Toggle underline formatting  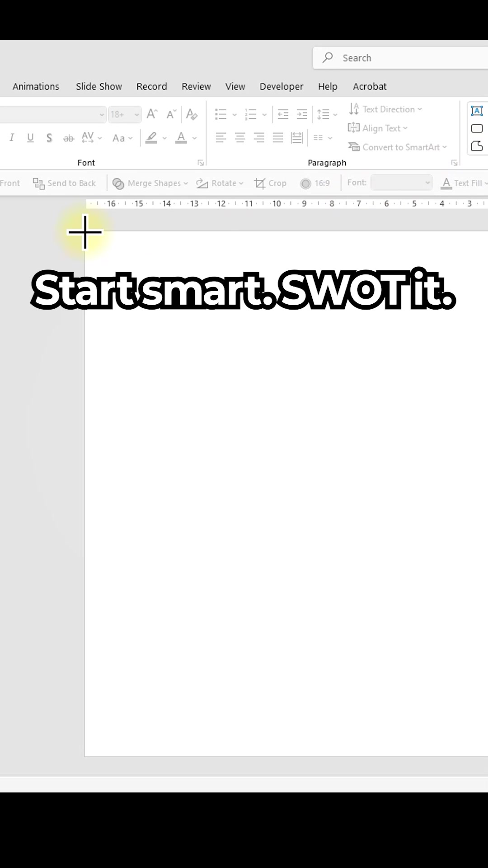tap(30, 137)
